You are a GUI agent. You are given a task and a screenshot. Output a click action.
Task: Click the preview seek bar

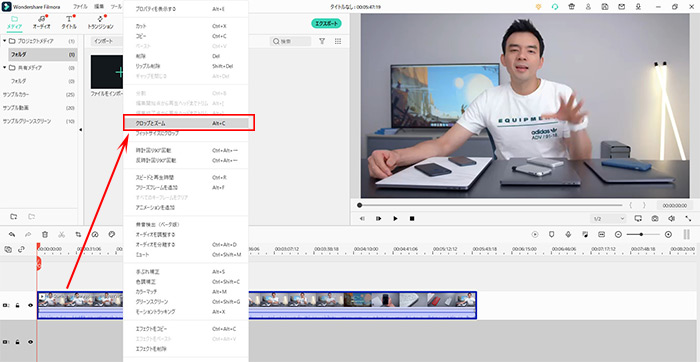tap(490, 205)
